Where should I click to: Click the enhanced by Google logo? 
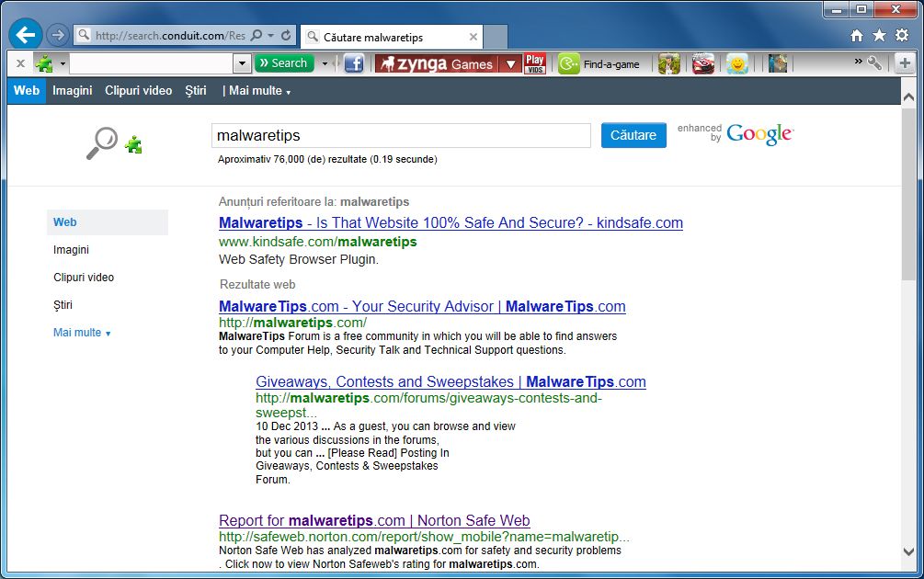click(x=736, y=133)
